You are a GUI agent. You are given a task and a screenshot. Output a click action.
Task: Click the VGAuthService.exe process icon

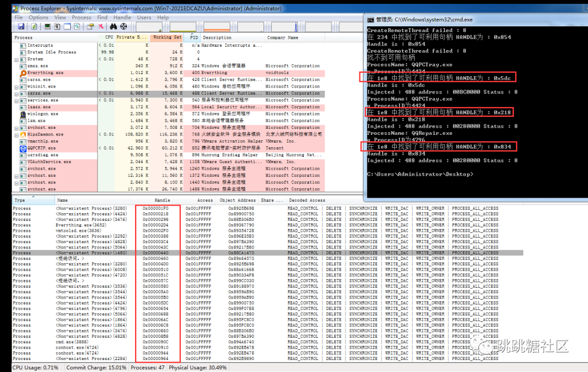[23, 162]
